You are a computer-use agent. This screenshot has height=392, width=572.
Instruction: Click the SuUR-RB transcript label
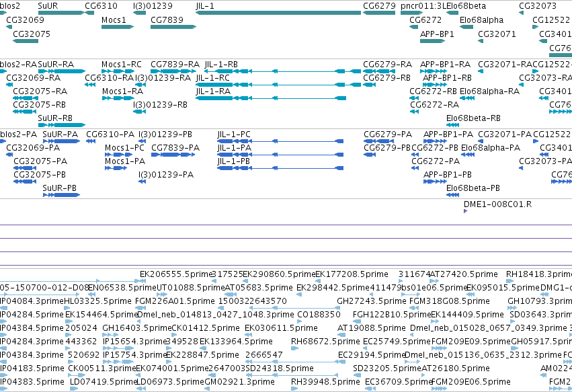point(55,118)
